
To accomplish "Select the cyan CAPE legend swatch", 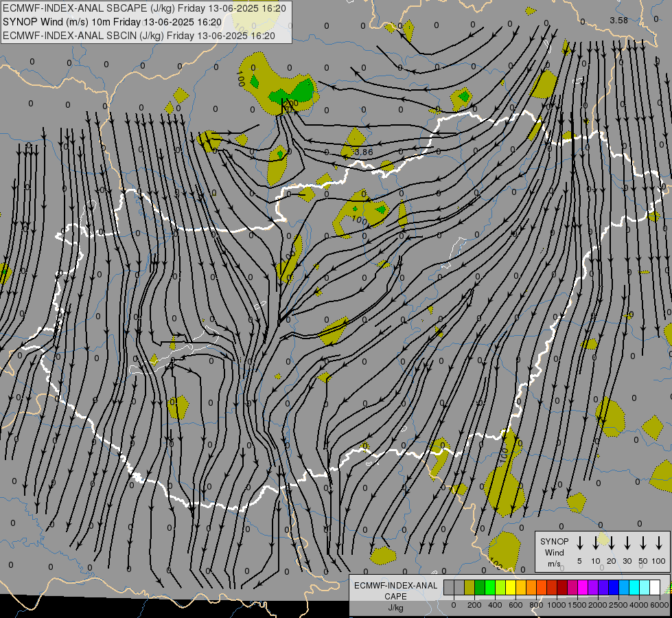I will (634, 587).
